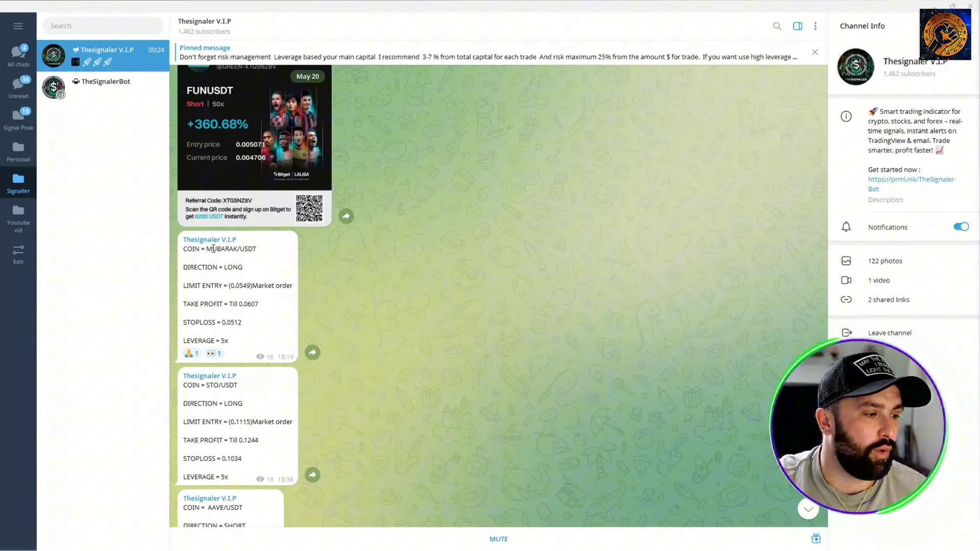Click Leave channel
Screen dimensions: 980x551
click(x=889, y=333)
